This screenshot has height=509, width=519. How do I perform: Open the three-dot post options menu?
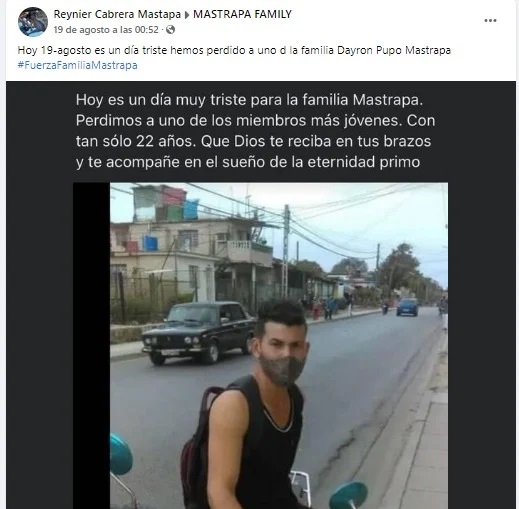tap(490, 21)
